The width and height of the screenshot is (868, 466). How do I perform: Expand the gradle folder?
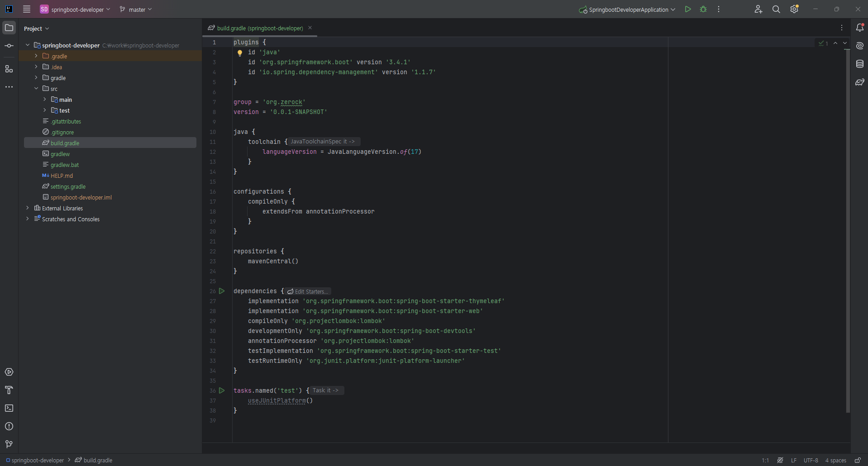pos(36,77)
